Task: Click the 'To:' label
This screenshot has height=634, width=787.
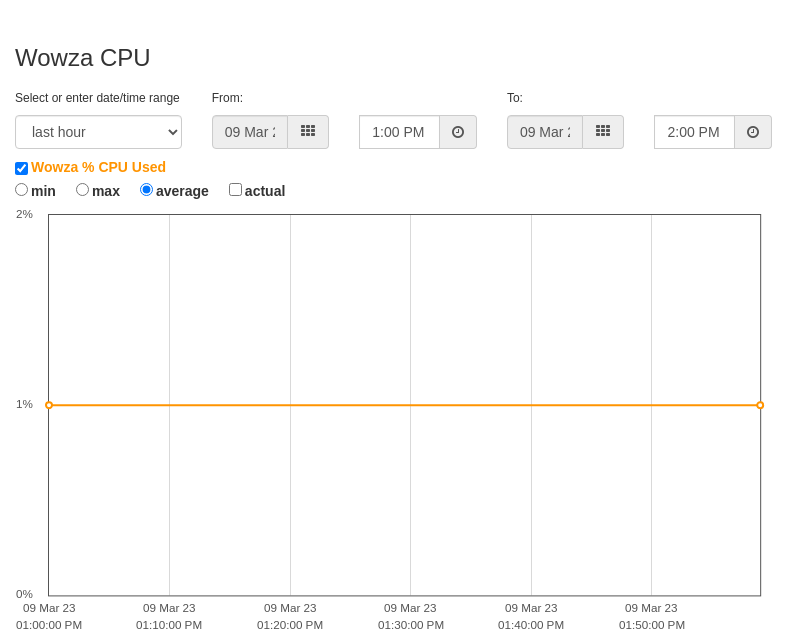Action: [514, 98]
